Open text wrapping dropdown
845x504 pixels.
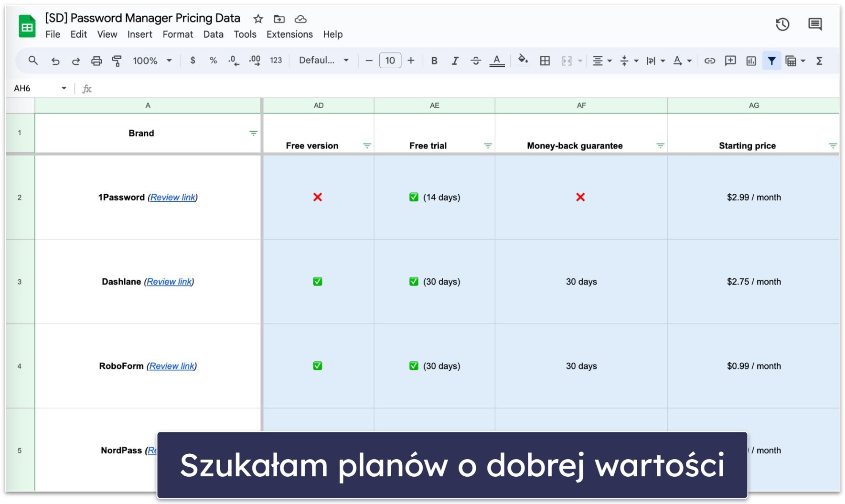[x=655, y=61]
